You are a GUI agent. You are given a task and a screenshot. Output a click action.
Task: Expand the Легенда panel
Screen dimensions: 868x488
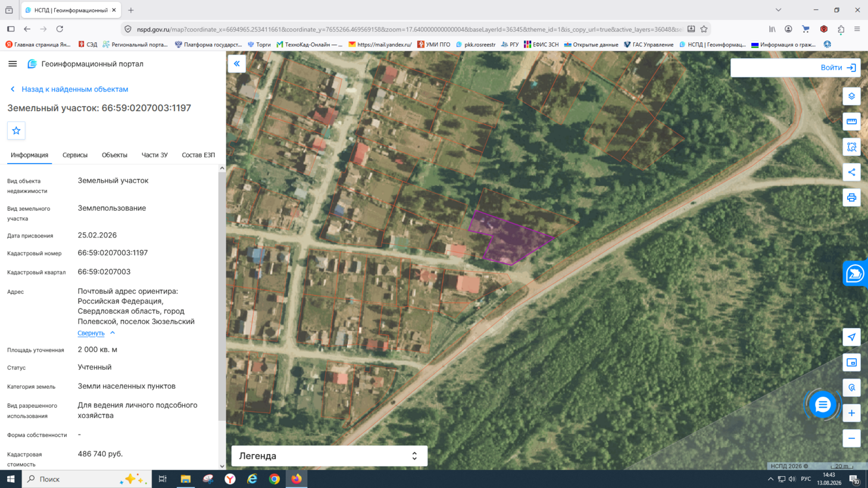tap(329, 456)
